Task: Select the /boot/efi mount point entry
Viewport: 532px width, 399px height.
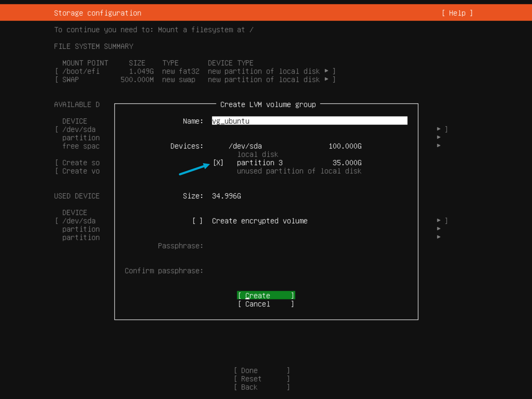Action: [81, 71]
